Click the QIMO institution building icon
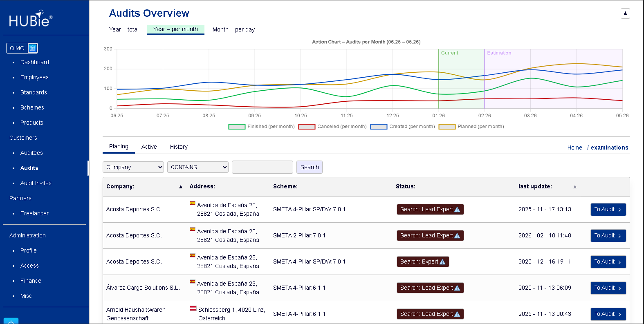644x324 pixels. pos(33,48)
